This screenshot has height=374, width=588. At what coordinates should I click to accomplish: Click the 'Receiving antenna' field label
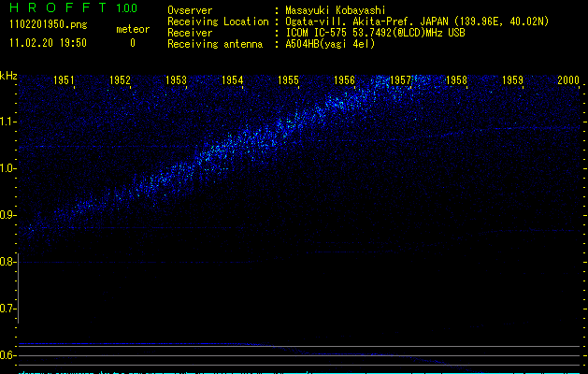(215, 44)
